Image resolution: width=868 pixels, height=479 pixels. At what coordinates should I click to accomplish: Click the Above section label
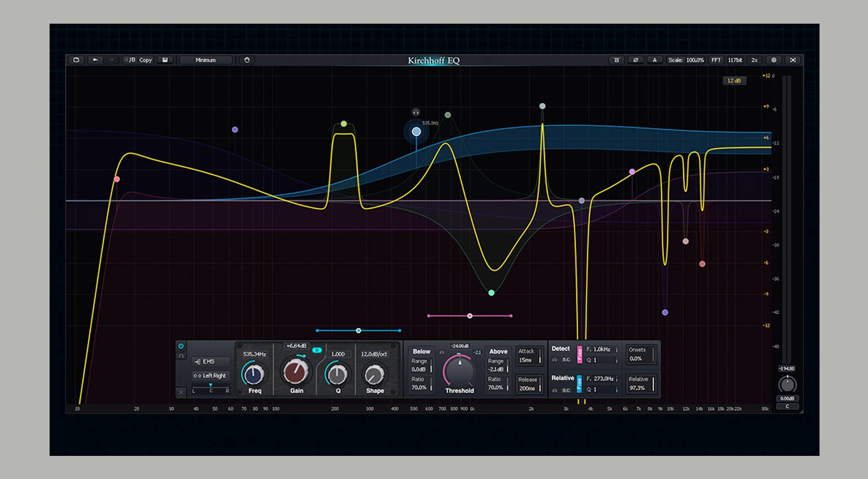click(498, 351)
